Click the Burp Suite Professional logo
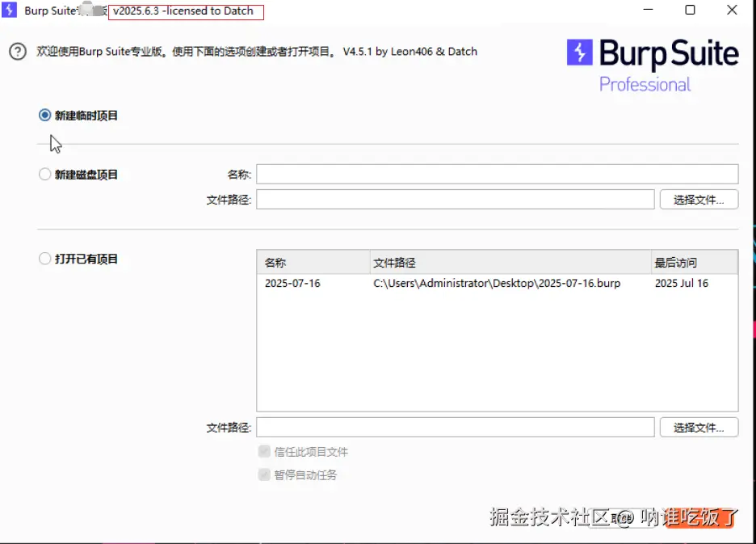Screen dimensions: 756x544 653,65
